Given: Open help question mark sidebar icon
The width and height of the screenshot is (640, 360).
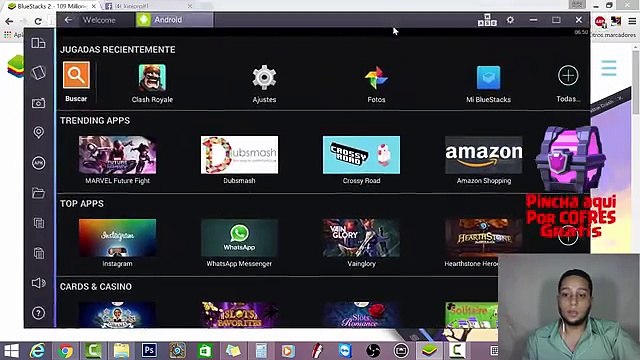Looking at the screenshot, I should 38,313.
